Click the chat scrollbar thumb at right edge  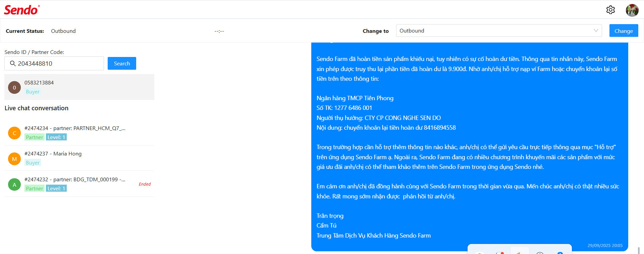[x=639, y=251]
